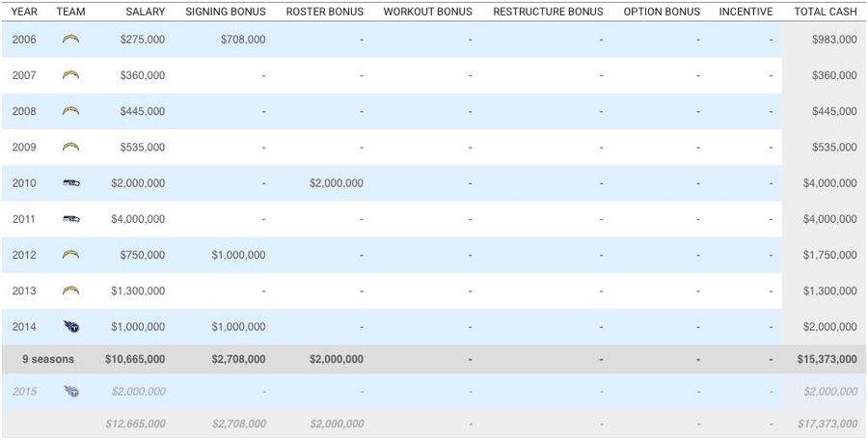Sort by the TOTAL CASH column header
This screenshot has height=441, width=868.
tap(826, 11)
